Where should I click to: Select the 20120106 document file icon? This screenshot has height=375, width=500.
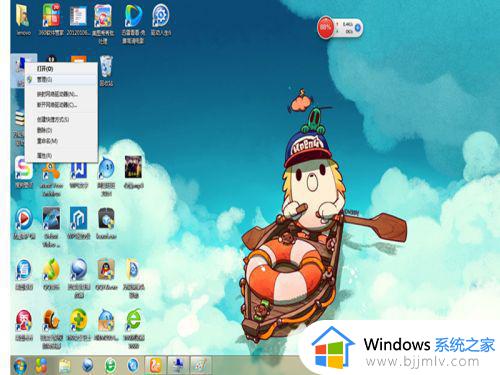pos(78,20)
